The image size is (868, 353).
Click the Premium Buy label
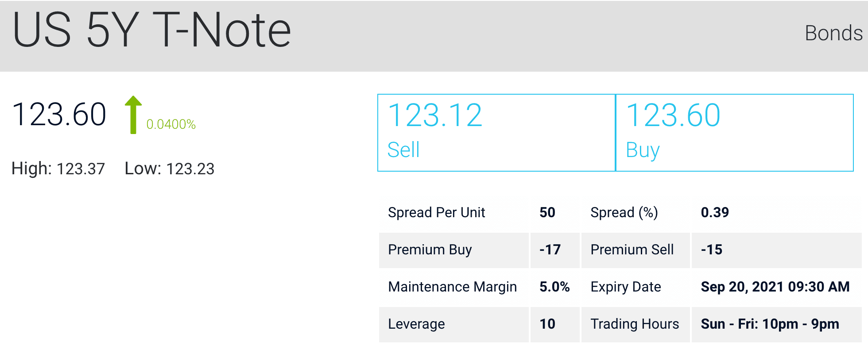[x=430, y=249]
